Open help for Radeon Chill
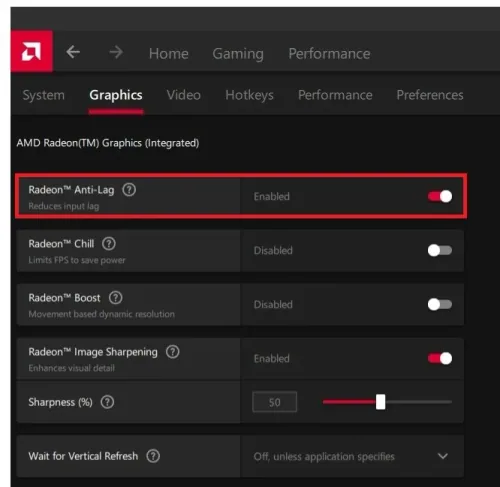This screenshot has width=500, height=487. pos(109,244)
